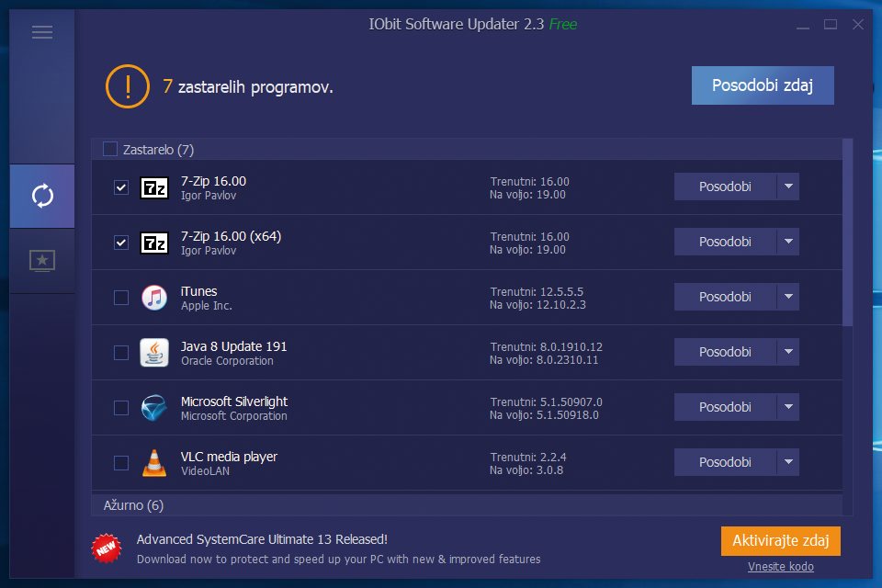Select the iTunes program name text

coord(198,291)
